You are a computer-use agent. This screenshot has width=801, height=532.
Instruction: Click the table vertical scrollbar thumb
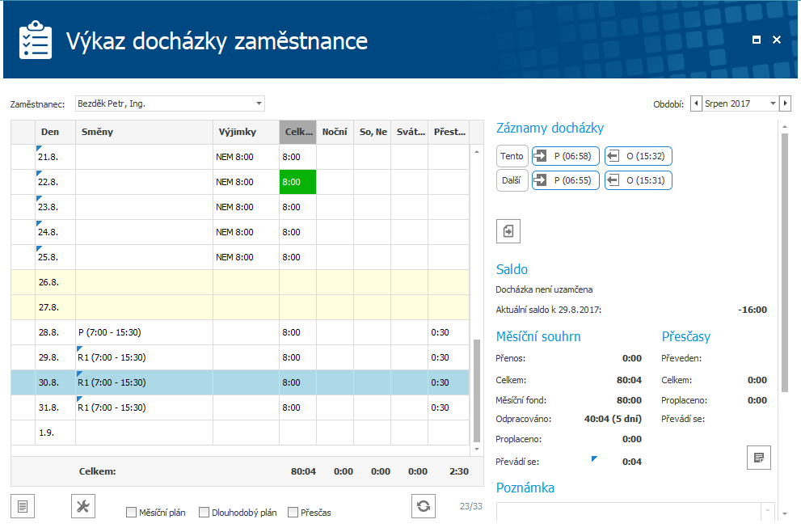pyautogui.click(x=477, y=391)
